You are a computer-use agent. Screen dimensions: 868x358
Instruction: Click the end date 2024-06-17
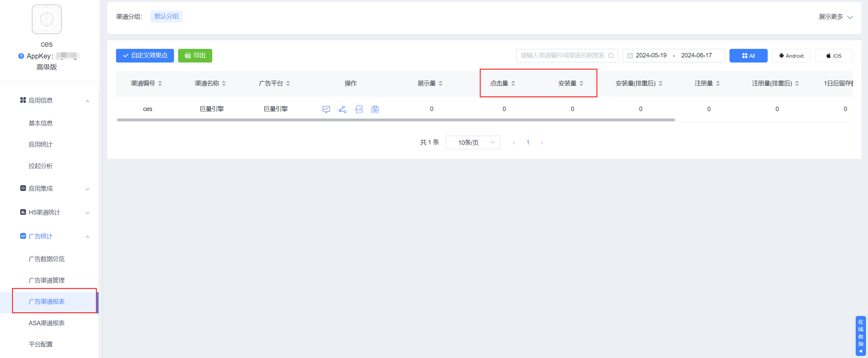point(696,56)
